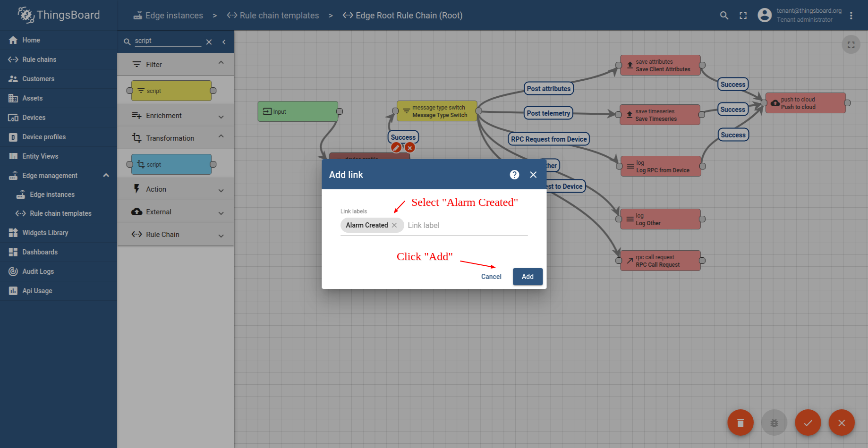This screenshot has width=868, height=448.
Task: Click the Post telemetry link label
Action: coord(548,113)
